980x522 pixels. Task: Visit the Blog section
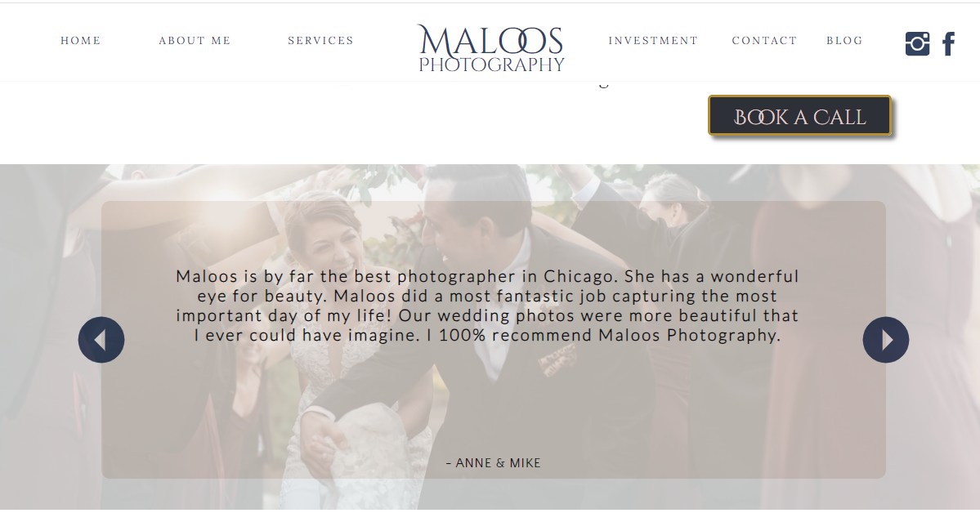coord(844,41)
